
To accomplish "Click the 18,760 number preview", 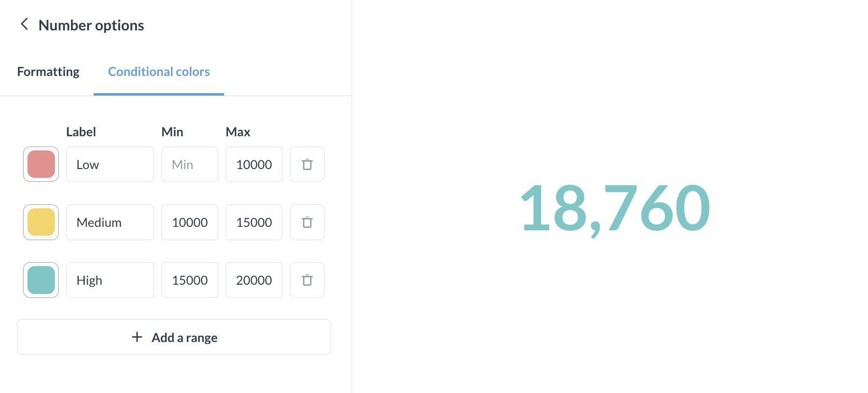I will pyautogui.click(x=615, y=208).
